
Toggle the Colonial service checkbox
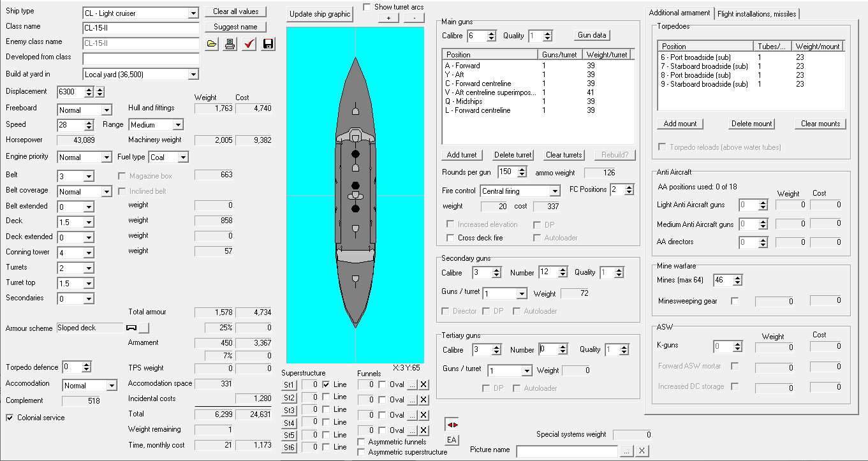point(10,418)
